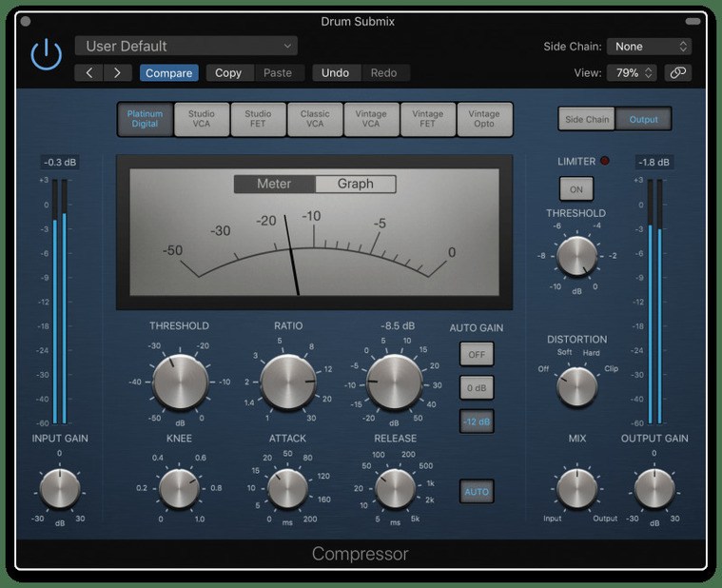Click the Drum Submix window title
This screenshot has height=588, width=722.
tap(358, 22)
